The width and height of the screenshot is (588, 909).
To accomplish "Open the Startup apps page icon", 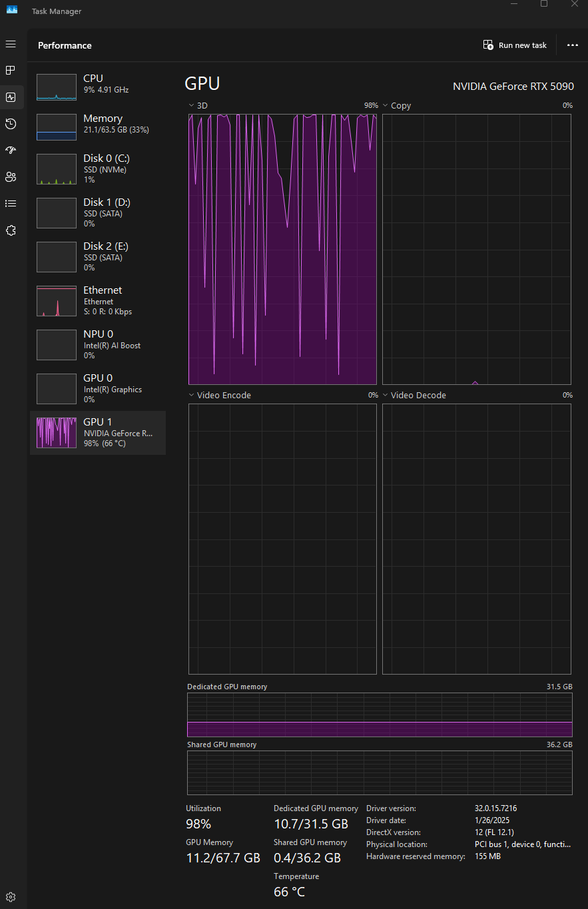I will 11,151.
